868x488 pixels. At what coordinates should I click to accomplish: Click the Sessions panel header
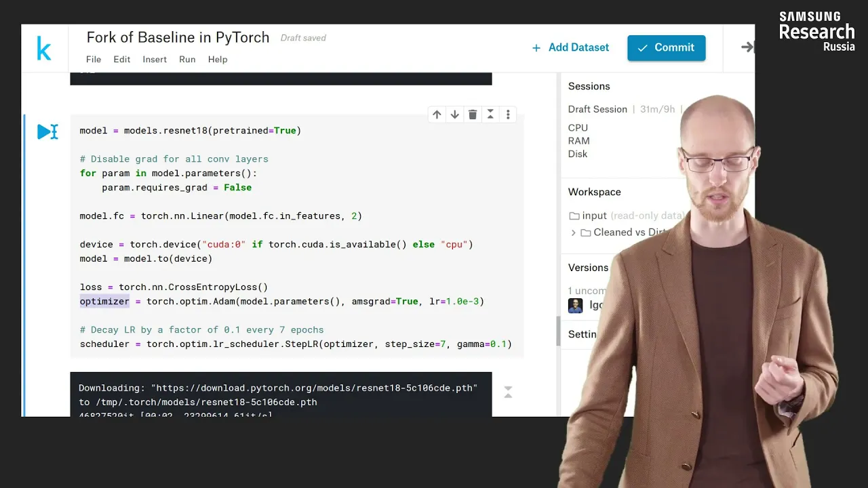(589, 86)
